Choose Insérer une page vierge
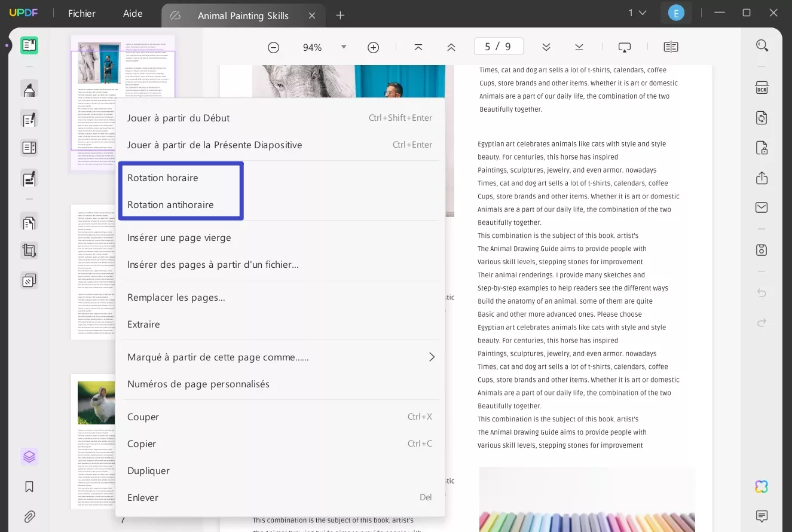Viewport: 792px width, 532px height. 179,237
